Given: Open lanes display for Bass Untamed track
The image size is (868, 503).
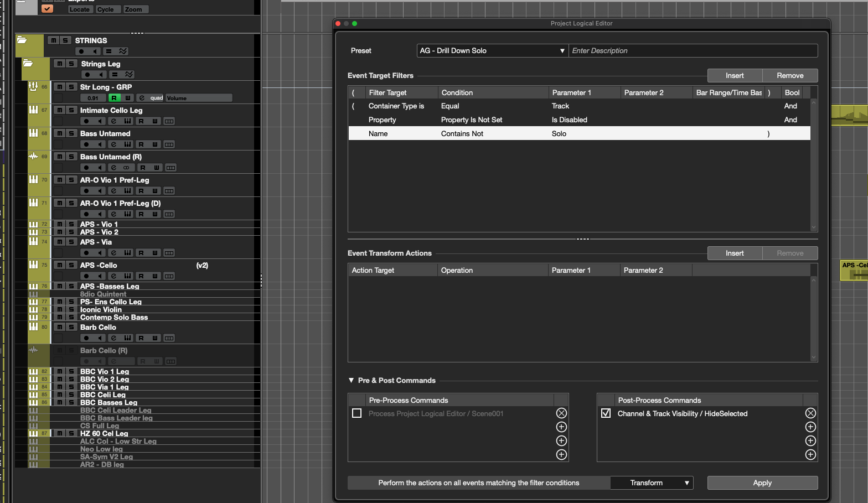Looking at the screenshot, I should (x=169, y=144).
